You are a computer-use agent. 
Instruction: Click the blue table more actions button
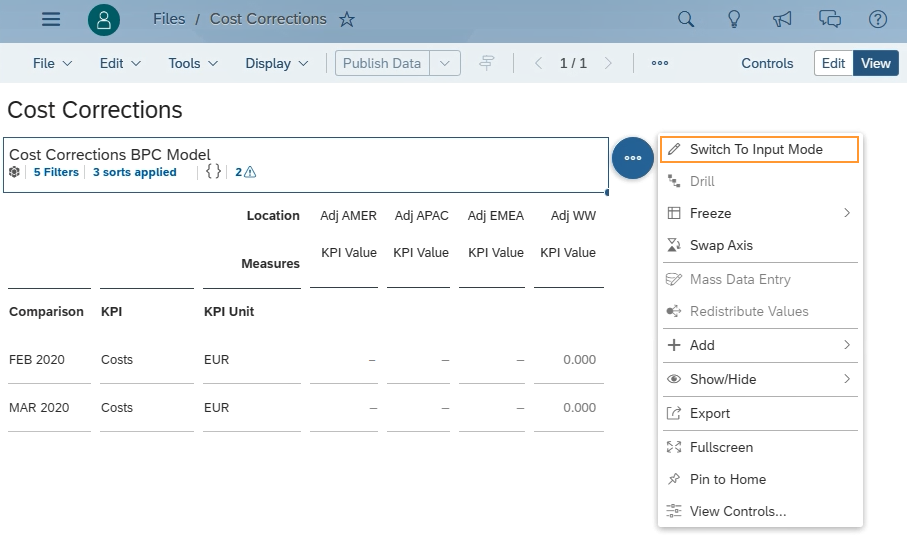633,158
